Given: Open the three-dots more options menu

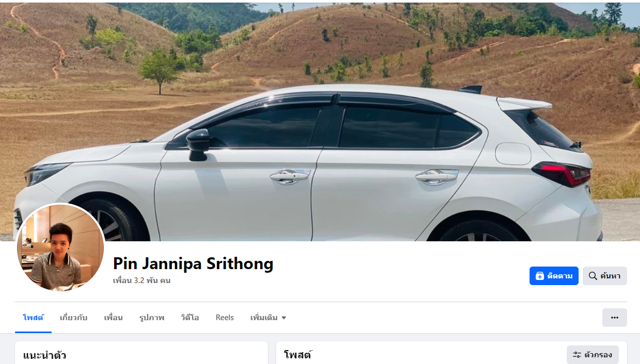Looking at the screenshot, I should coord(614,318).
